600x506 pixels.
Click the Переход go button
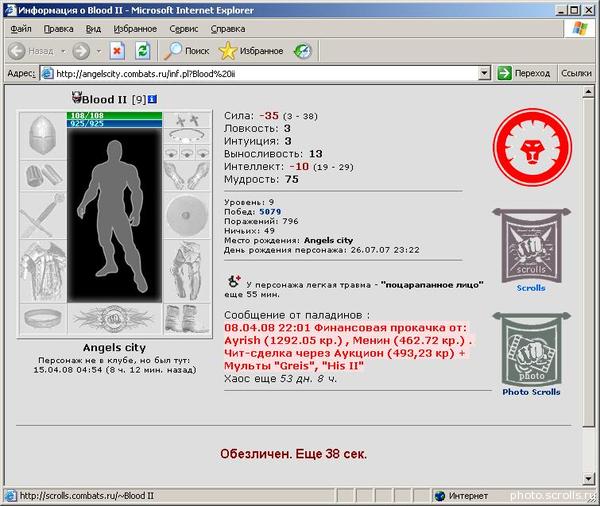tap(524, 73)
